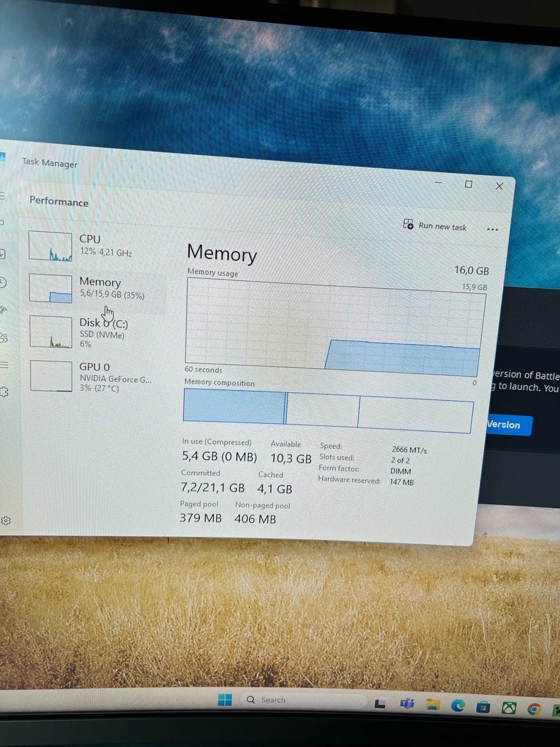Click the Run new task button

[435, 226]
